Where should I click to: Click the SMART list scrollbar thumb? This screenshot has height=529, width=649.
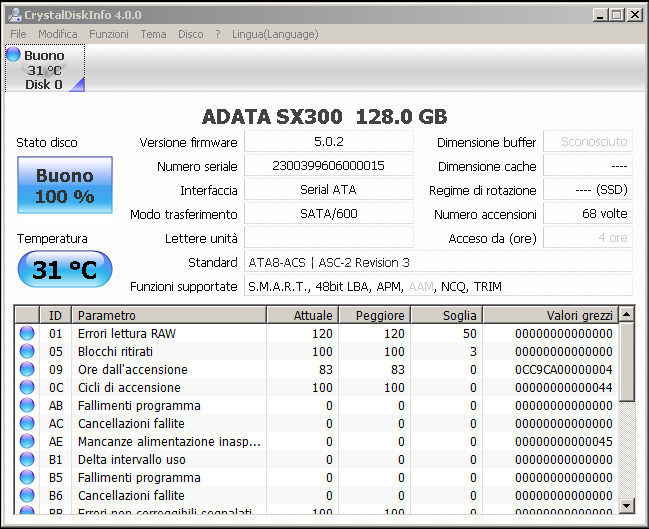627,362
